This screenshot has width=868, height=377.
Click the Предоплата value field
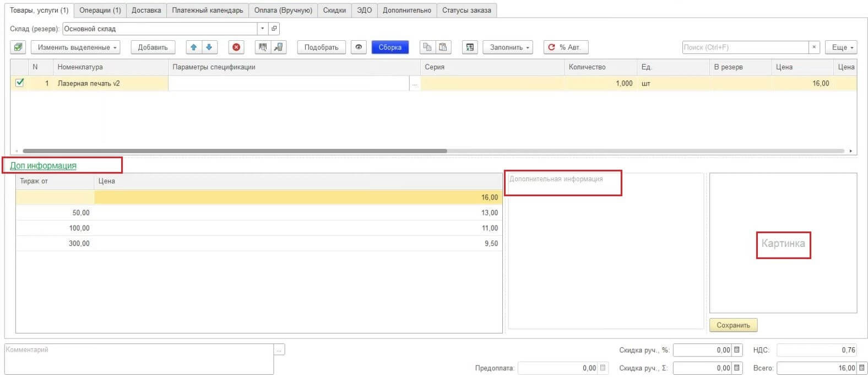558,368
